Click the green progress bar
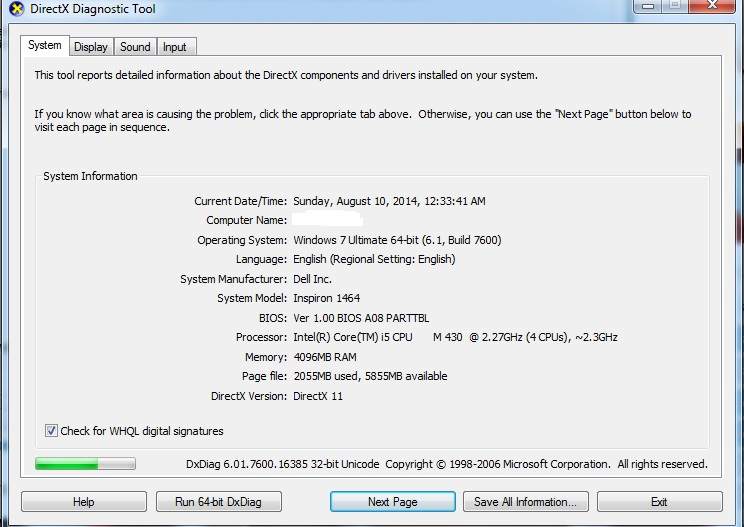This screenshot has width=744, height=527. pos(85,463)
